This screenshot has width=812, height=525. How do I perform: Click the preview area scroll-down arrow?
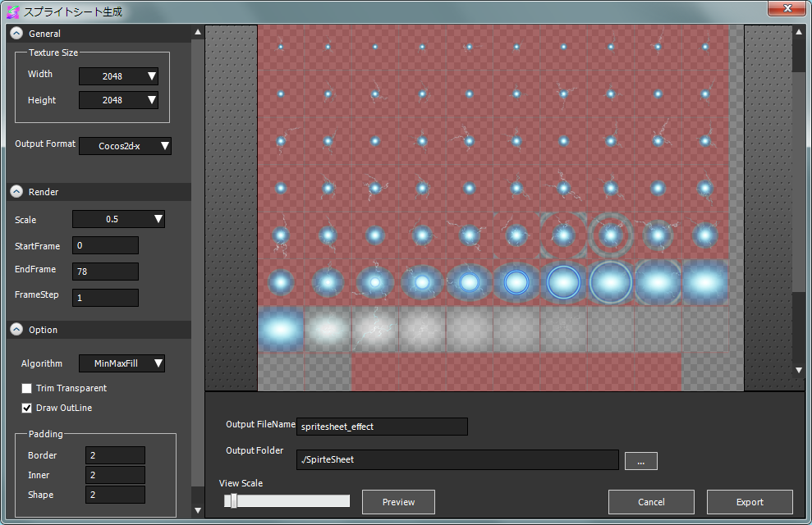(799, 370)
